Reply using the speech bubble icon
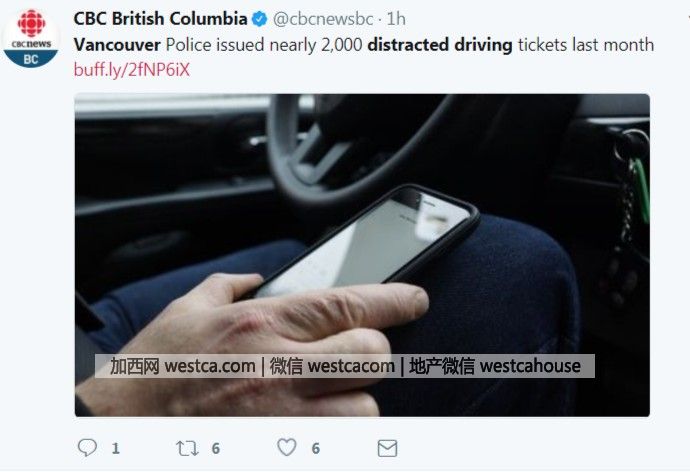 coord(87,448)
